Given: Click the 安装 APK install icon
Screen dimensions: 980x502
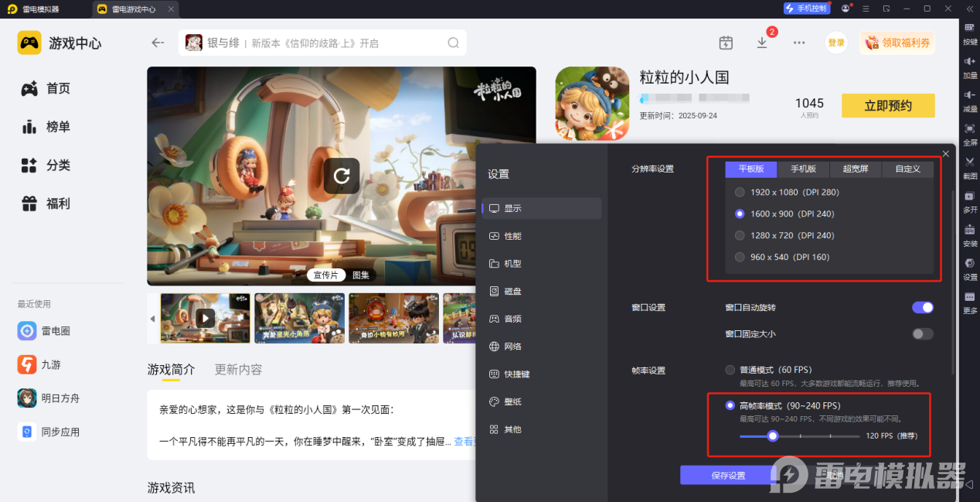Looking at the screenshot, I should coord(969,230).
